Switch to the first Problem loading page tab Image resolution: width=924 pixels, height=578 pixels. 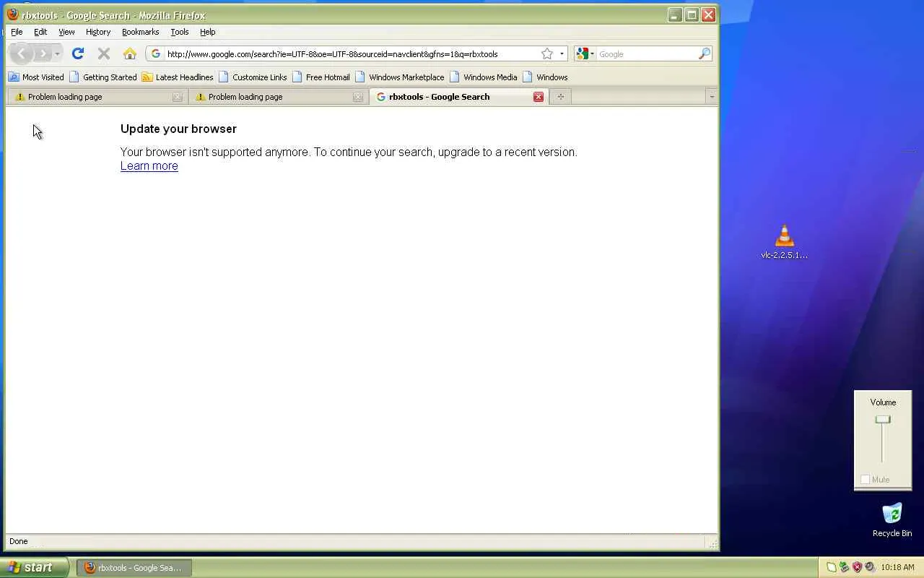(x=97, y=97)
